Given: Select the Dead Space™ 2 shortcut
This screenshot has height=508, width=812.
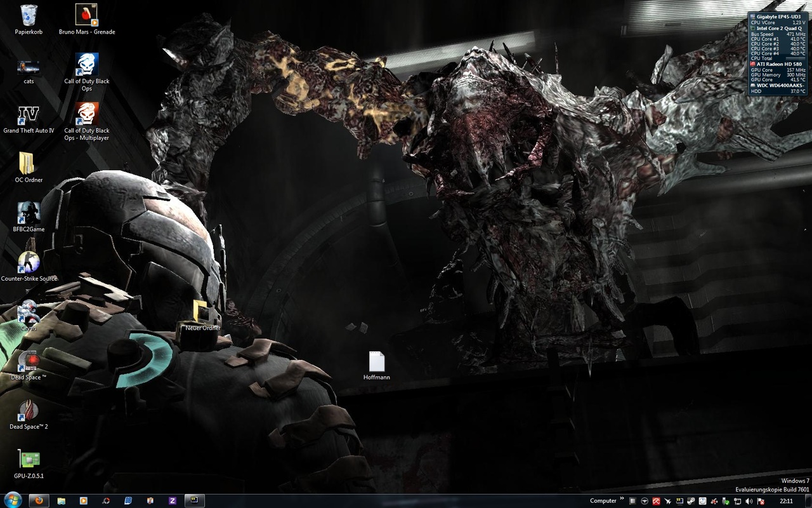Looking at the screenshot, I should click(29, 414).
